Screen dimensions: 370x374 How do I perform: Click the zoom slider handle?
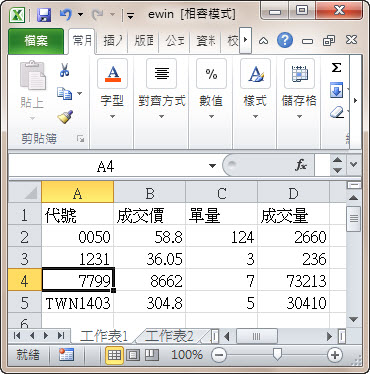[277, 354]
